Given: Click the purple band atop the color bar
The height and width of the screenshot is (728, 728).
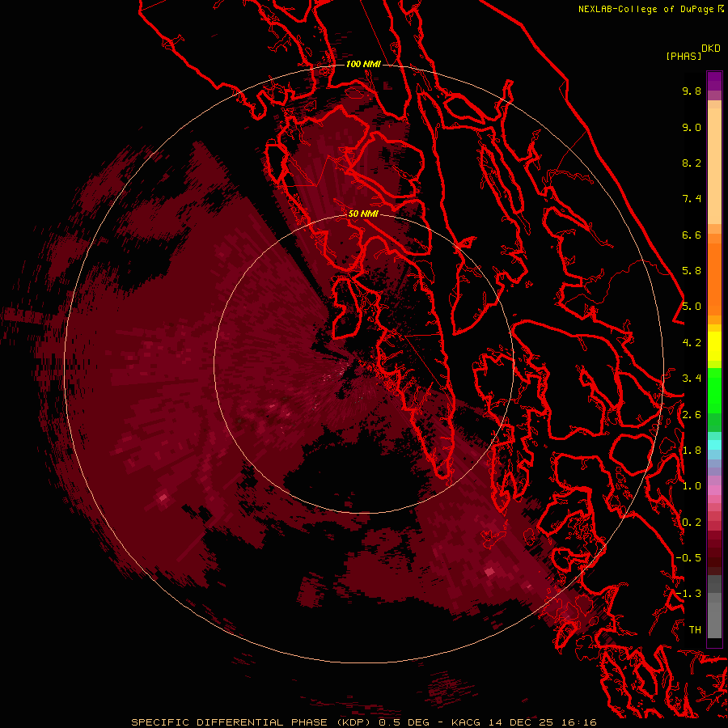Looking at the screenshot, I should 714,81.
